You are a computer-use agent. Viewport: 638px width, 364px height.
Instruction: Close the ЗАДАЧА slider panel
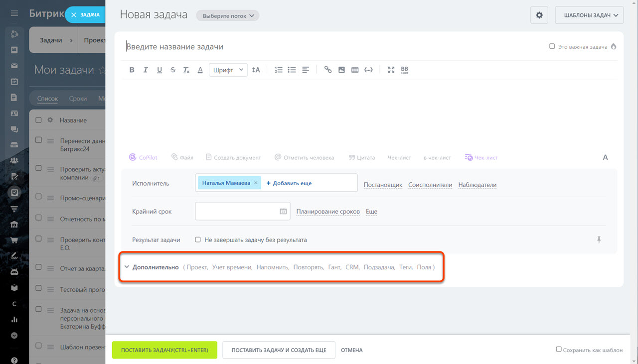(x=74, y=15)
